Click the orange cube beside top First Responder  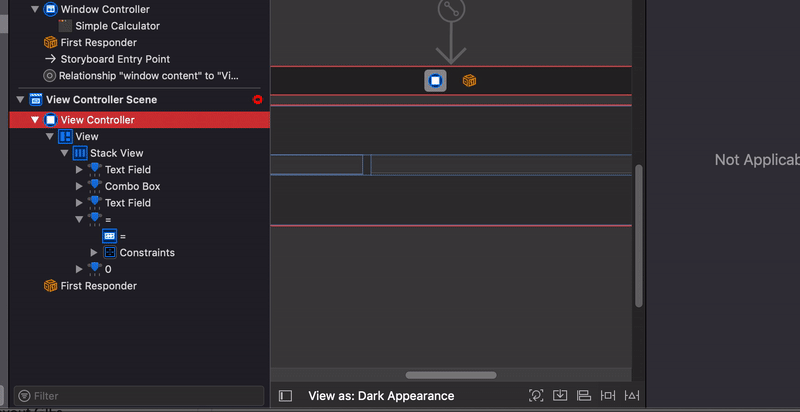[50, 42]
